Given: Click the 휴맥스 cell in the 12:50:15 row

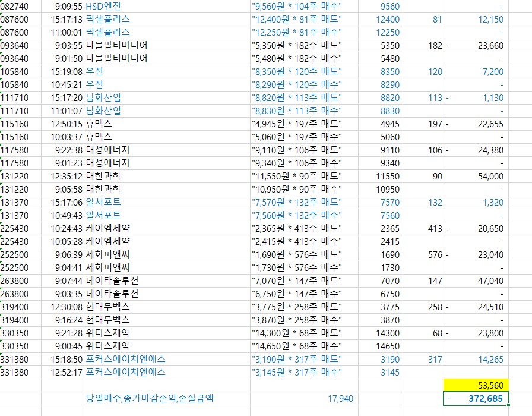Looking at the screenshot, I should point(167,124).
